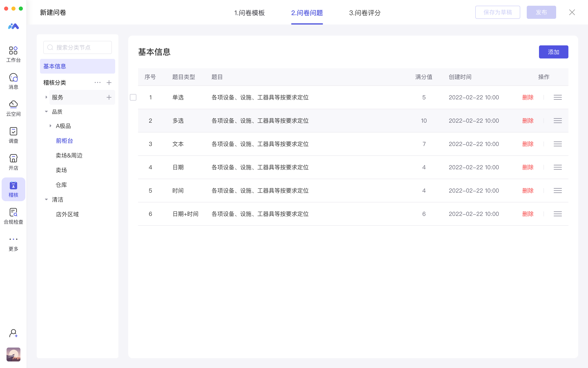Viewport: 588px width, 368px height.
Task: Switch to the 2.问卷问题 tab
Action: coord(307,13)
